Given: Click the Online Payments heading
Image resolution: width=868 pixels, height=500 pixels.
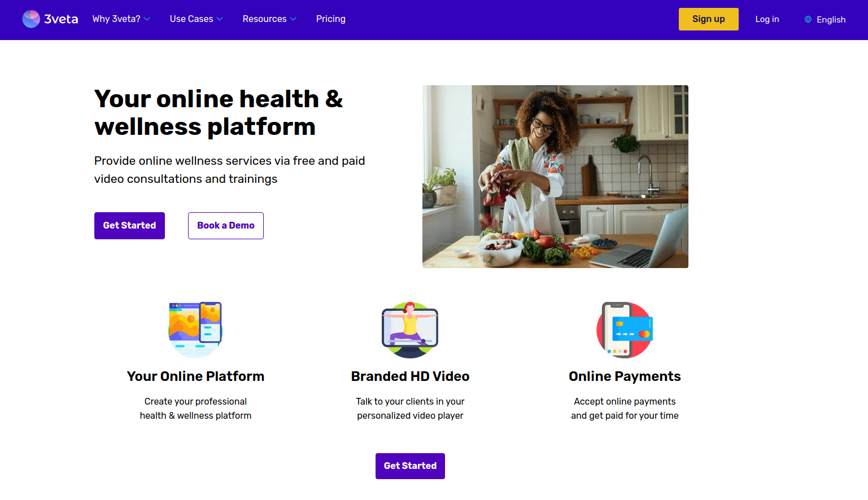Looking at the screenshot, I should coord(625,376).
